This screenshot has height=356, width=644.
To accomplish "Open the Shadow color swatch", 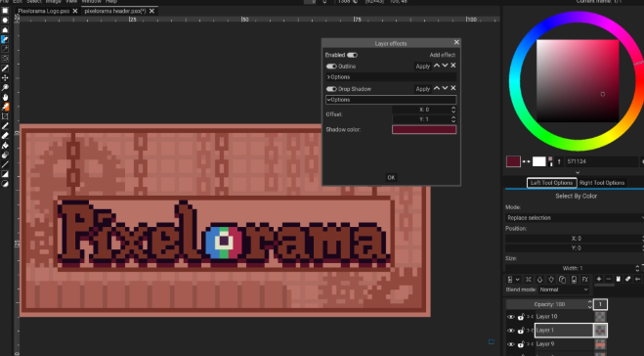I will 424,129.
